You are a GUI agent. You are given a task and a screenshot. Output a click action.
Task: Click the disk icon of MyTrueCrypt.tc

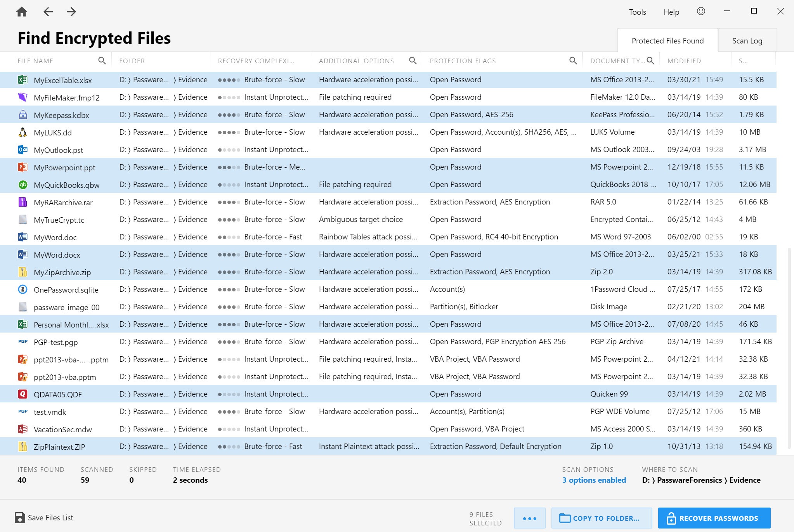pyautogui.click(x=23, y=220)
